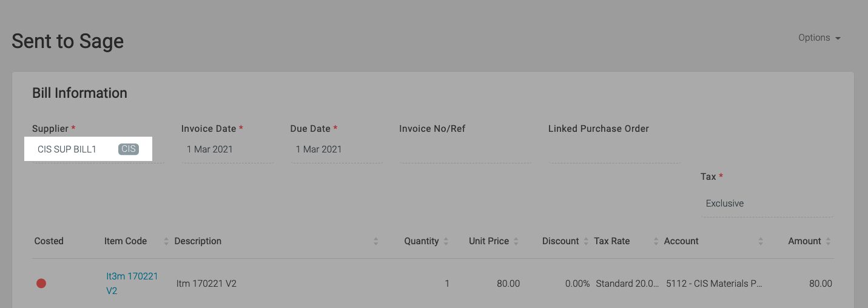Expand the Tax Exclusive dropdown
The image size is (868, 308).
767,204
